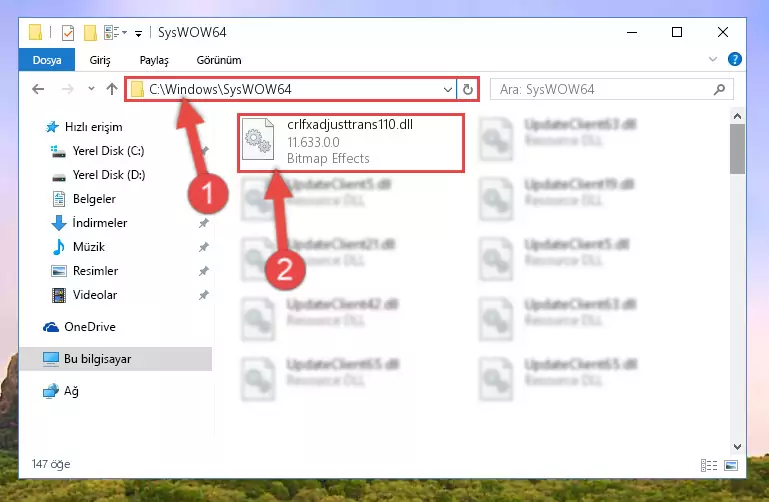
Task: Click the pin icon next to Müzik
Action: pos(204,248)
